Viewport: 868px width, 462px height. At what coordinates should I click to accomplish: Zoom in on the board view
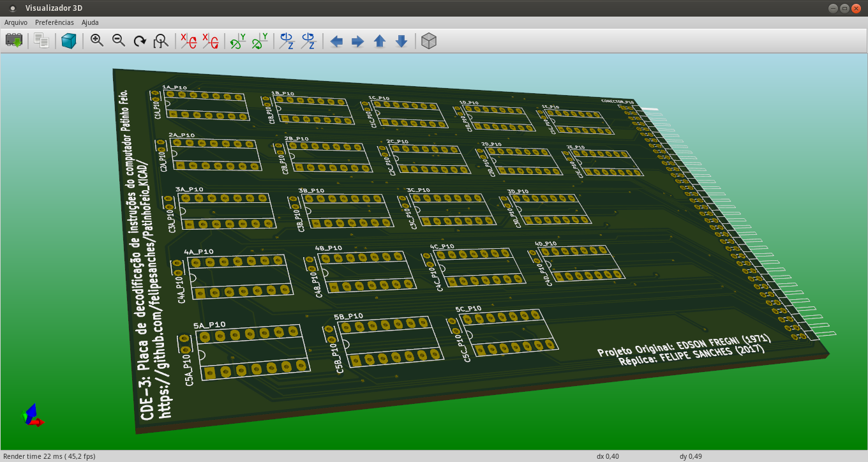(x=97, y=41)
